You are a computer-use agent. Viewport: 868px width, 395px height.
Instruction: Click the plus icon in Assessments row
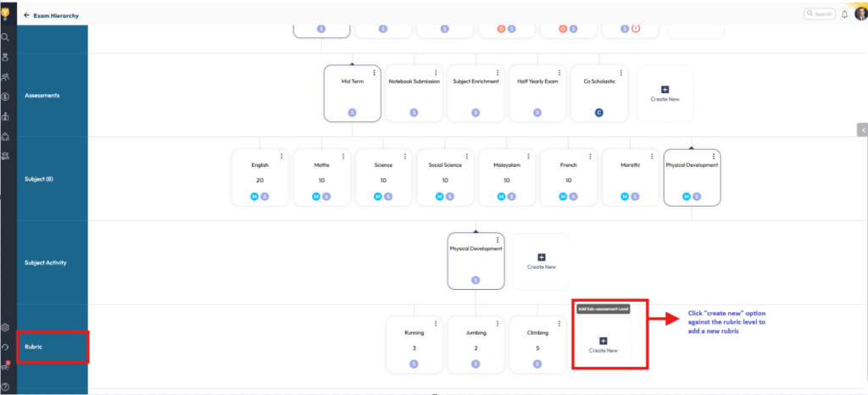coord(665,89)
